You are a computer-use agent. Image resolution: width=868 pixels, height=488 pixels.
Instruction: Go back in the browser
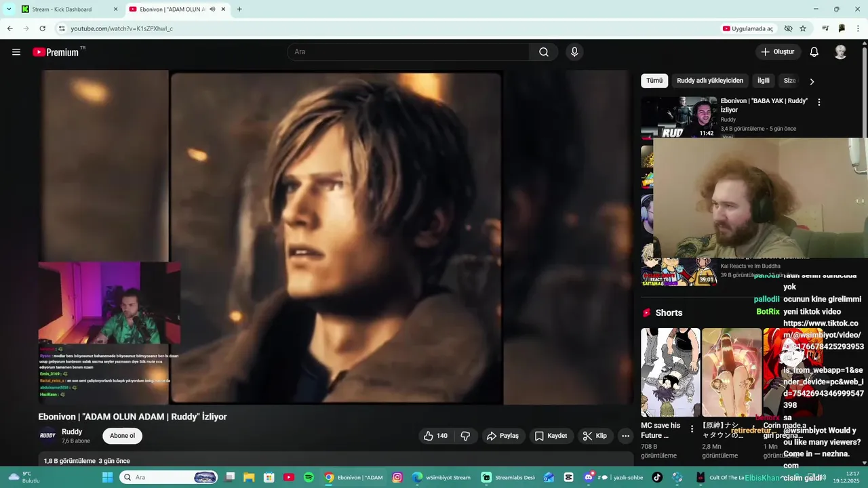point(9,28)
